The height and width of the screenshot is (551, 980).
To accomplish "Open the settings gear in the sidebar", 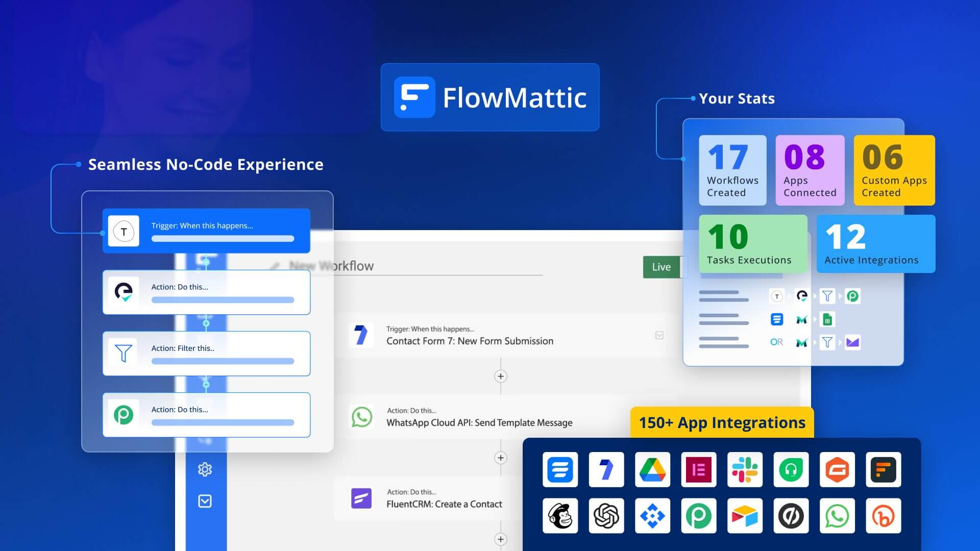I will [x=205, y=469].
